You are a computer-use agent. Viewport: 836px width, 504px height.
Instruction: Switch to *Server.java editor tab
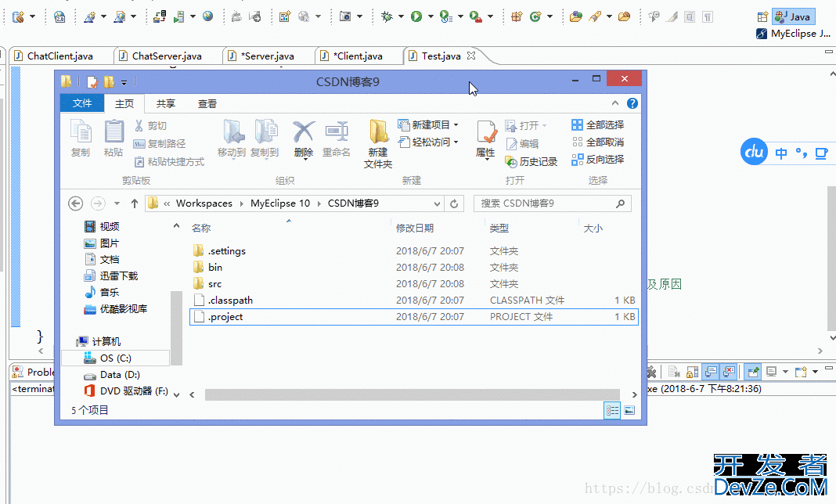[x=268, y=56]
